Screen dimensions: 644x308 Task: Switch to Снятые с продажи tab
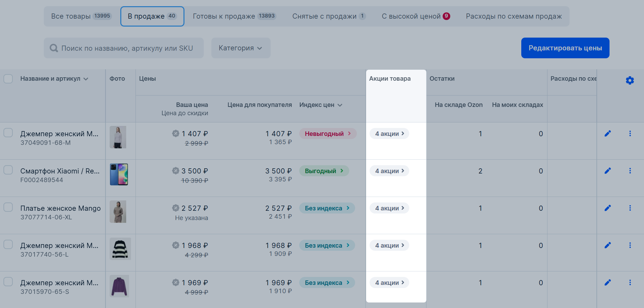[x=329, y=16]
